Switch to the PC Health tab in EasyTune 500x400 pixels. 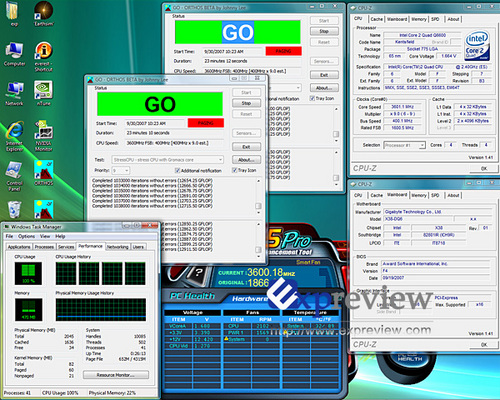192,296
